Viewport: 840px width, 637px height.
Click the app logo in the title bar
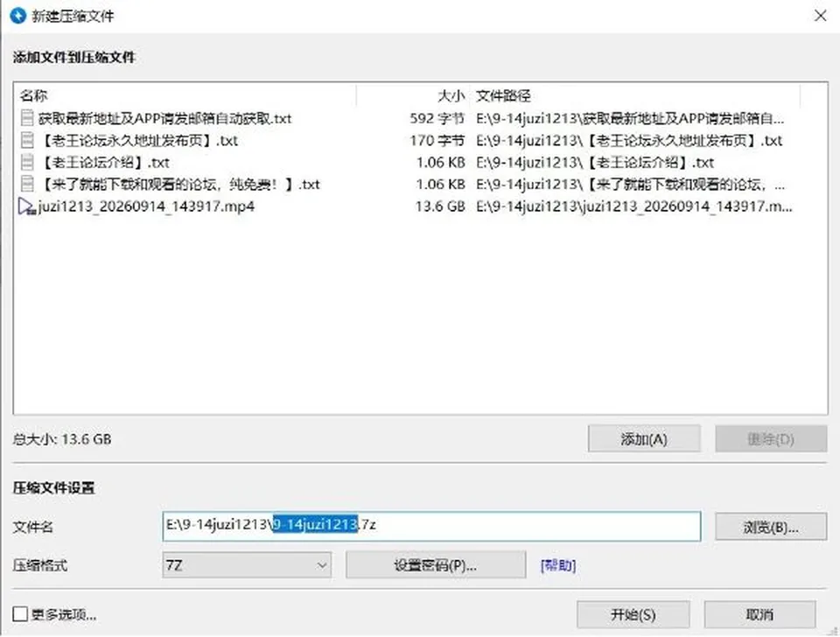coord(17,16)
